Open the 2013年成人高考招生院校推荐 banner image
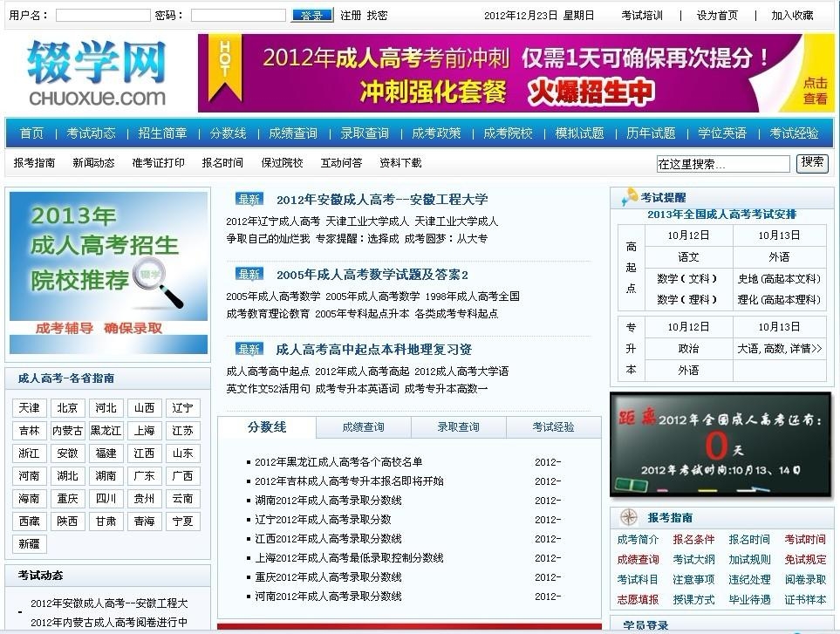The height and width of the screenshot is (634, 840). point(108,272)
